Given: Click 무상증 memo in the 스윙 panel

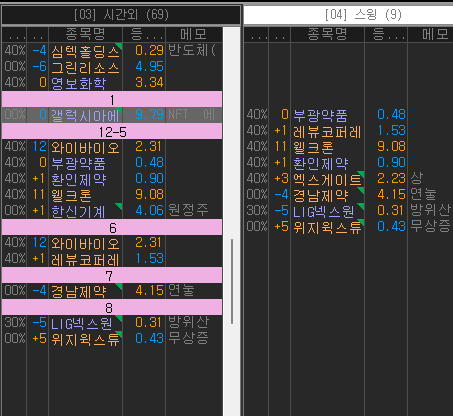Looking at the screenshot, I should coord(430,226).
